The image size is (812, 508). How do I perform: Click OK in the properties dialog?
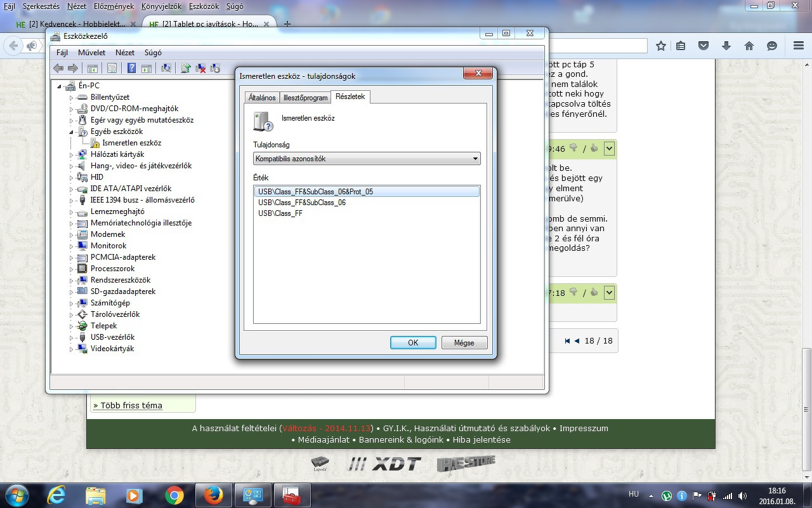[x=413, y=343]
